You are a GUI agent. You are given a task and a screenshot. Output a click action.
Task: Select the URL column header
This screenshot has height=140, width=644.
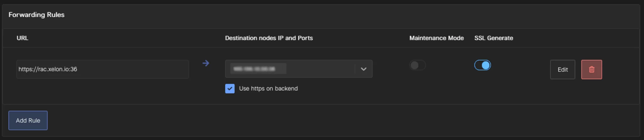click(x=22, y=38)
